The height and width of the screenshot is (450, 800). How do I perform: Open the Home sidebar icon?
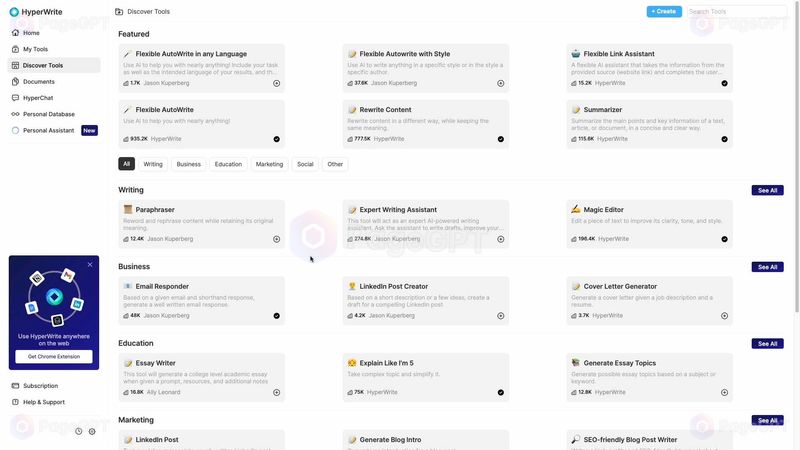coord(15,33)
